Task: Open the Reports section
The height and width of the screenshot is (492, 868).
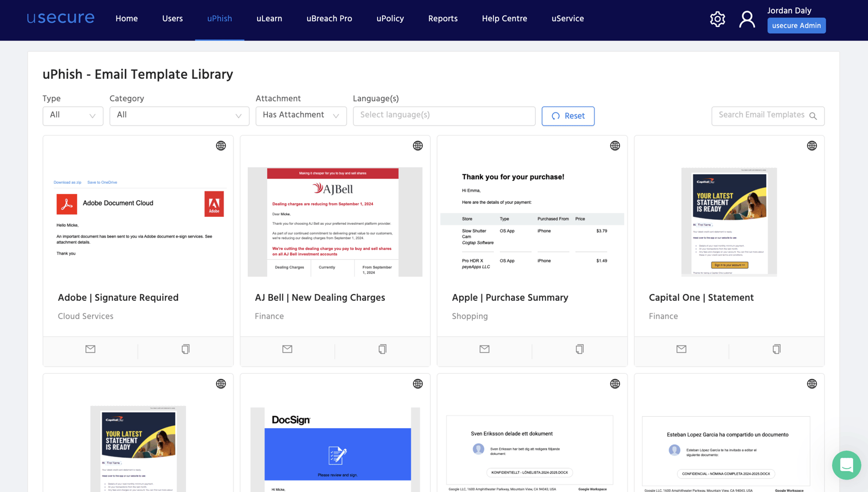Action: pos(443,18)
